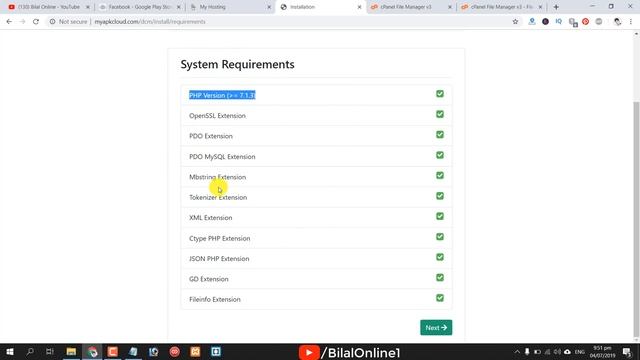The image size is (640, 360).
Task: Click the green check beside PDO Extension
Action: [440, 135]
